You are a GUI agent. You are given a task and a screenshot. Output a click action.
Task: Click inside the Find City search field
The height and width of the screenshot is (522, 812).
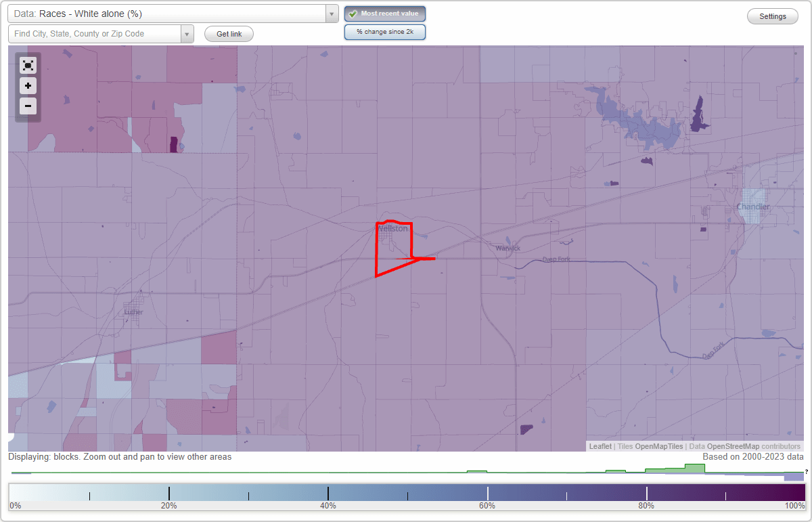click(x=95, y=33)
